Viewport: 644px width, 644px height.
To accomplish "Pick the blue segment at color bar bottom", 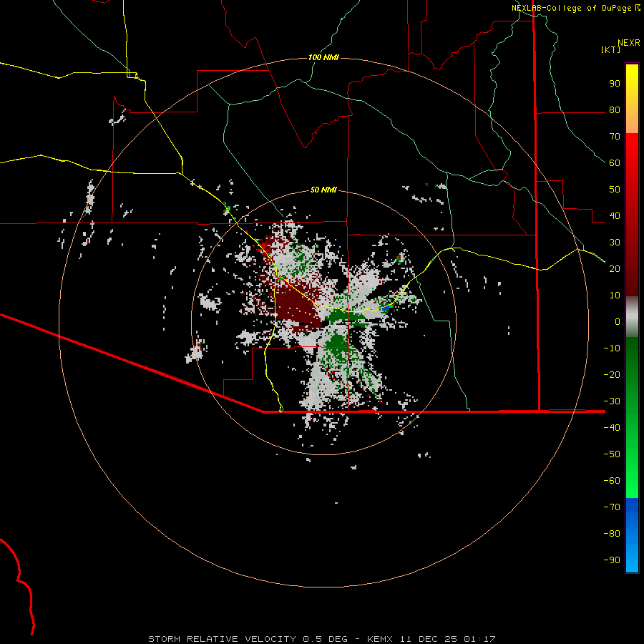I will [x=632, y=535].
